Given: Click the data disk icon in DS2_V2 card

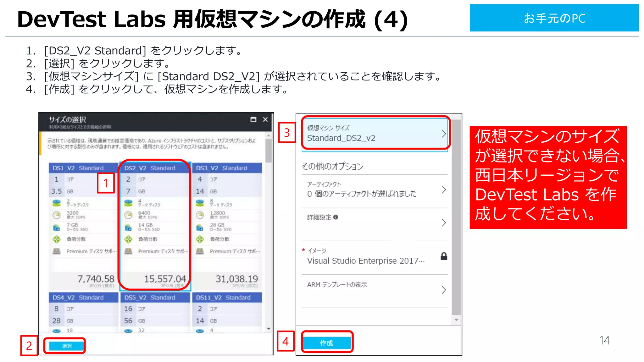Looking at the screenshot, I should pos(128,203).
